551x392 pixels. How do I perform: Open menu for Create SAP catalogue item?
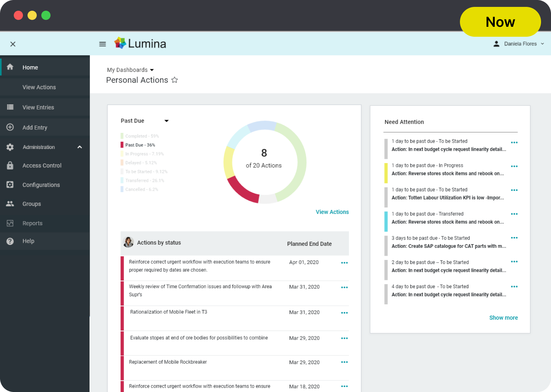click(x=514, y=237)
